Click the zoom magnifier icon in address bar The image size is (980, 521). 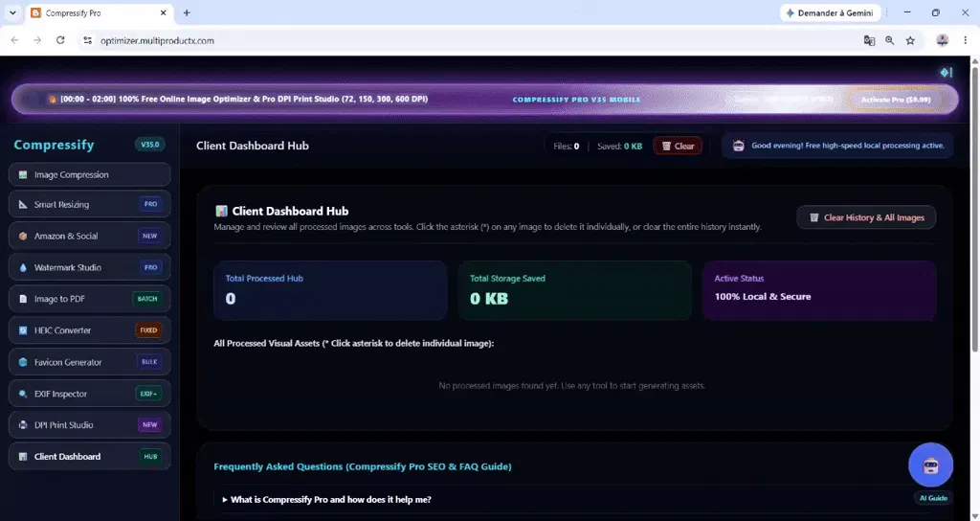pyautogui.click(x=889, y=40)
